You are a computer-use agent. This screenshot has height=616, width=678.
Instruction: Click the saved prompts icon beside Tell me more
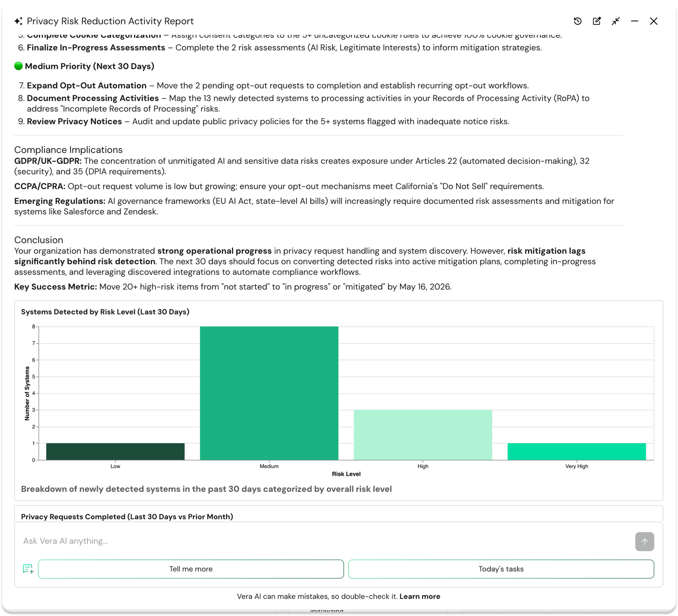(28, 569)
